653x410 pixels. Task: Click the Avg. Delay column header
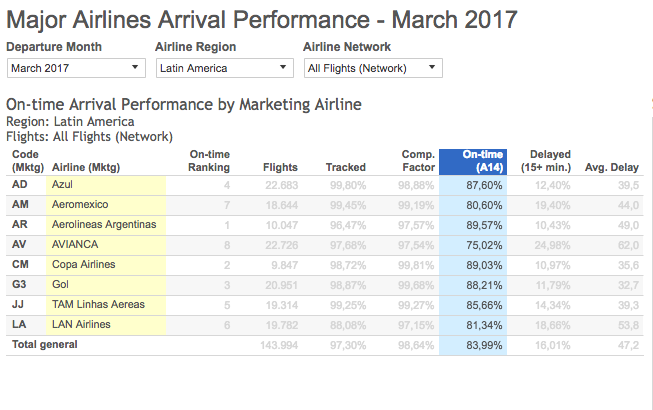coord(612,167)
